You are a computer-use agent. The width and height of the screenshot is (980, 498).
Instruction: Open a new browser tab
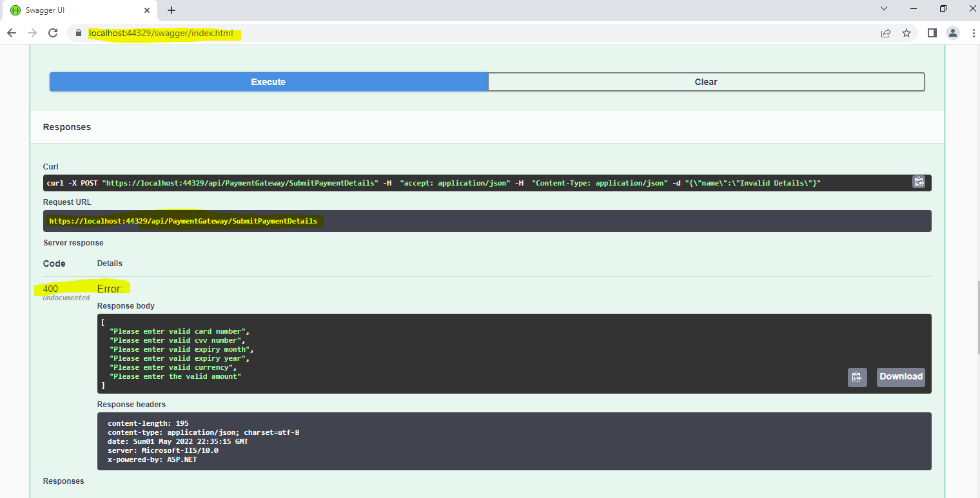171,10
